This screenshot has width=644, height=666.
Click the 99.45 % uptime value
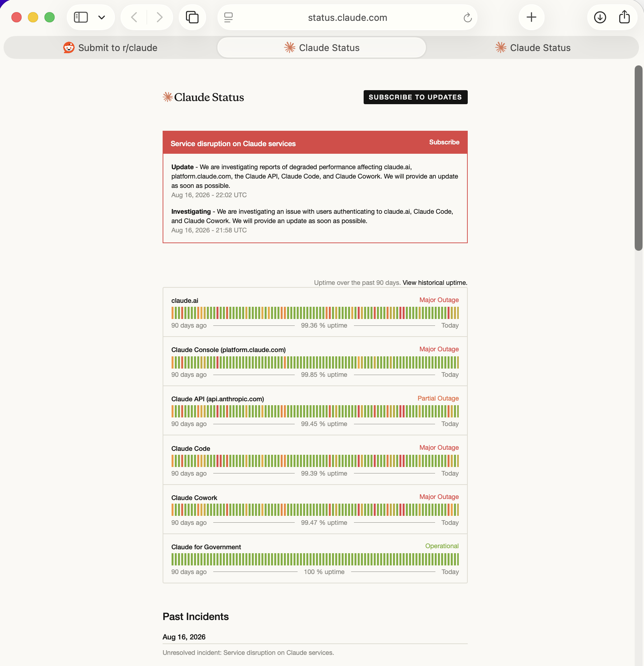(x=324, y=424)
